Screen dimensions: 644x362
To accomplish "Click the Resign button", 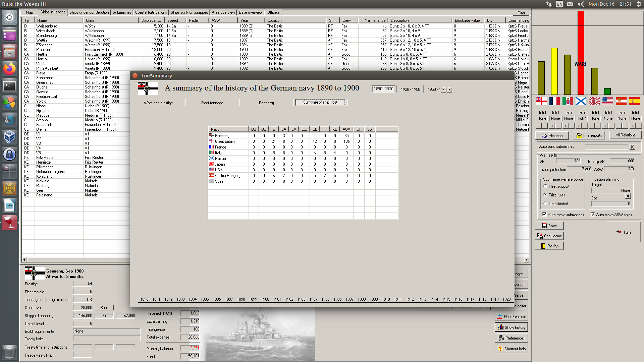I will [x=549, y=246].
